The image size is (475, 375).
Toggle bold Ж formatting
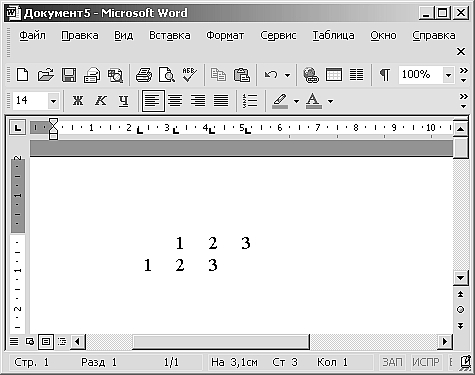pyautogui.click(x=78, y=100)
